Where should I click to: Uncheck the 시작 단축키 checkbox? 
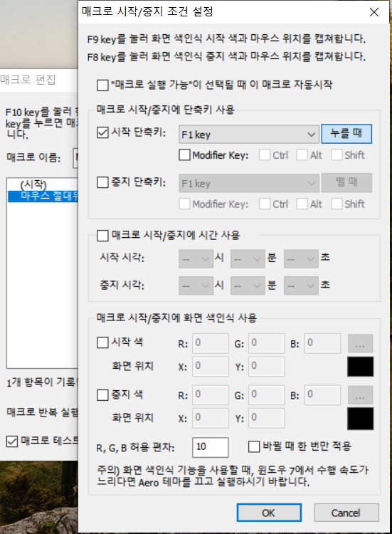coord(102,132)
